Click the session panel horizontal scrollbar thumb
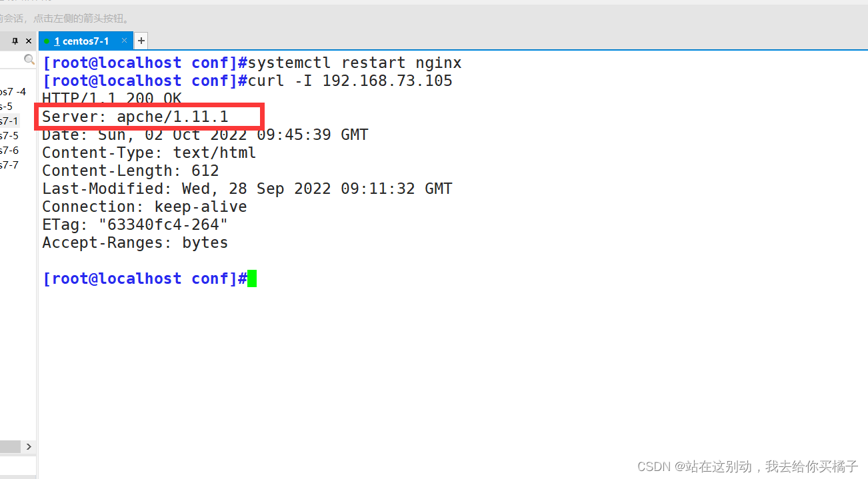This screenshot has width=868, height=479. pos(10,446)
